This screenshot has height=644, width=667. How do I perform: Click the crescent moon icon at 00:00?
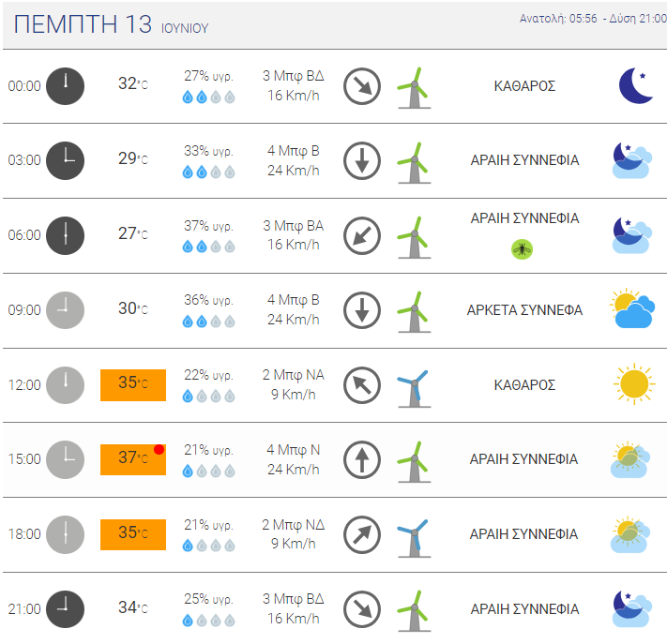(x=635, y=85)
